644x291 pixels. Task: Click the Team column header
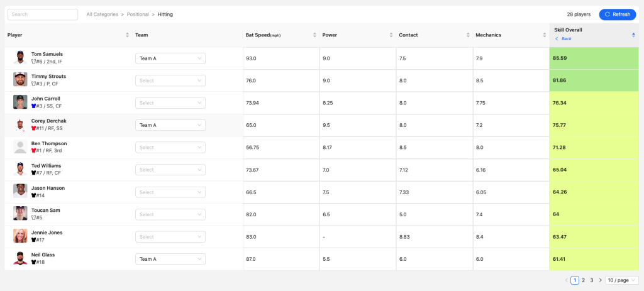[142, 35]
